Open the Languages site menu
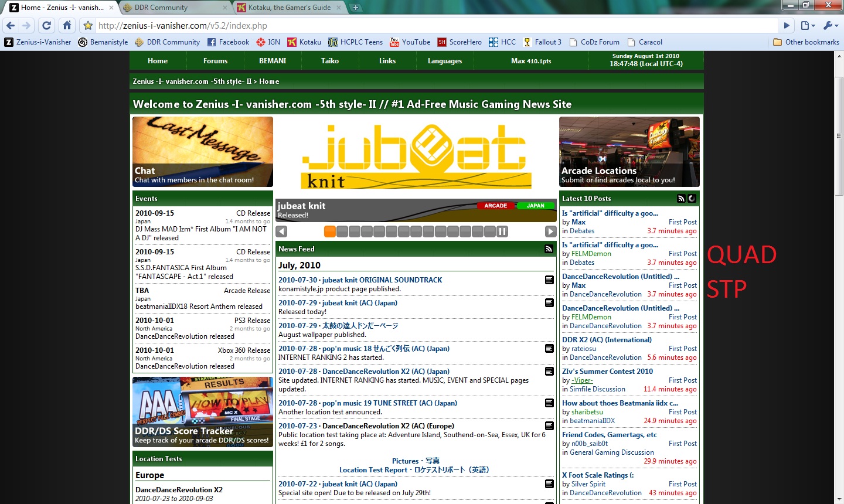 [x=445, y=61]
